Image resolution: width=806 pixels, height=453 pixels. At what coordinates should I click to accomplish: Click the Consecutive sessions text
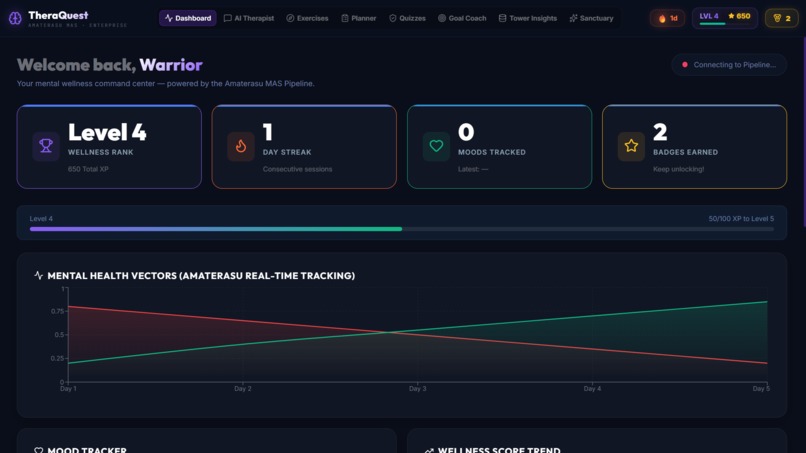(x=297, y=169)
